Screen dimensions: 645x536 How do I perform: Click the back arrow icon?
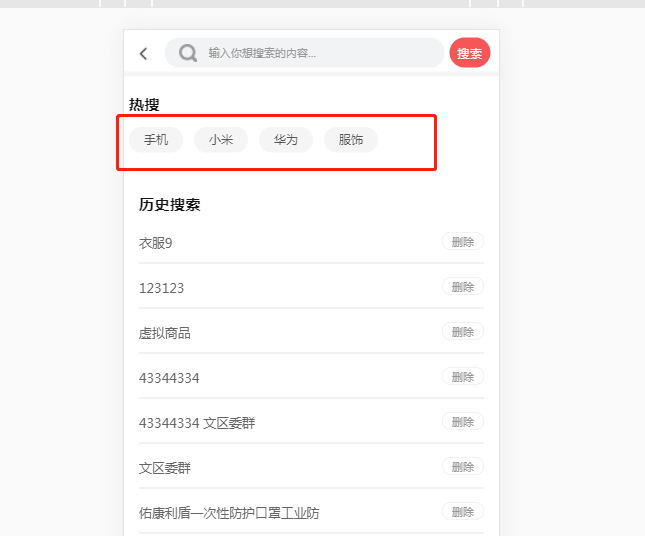(x=144, y=54)
